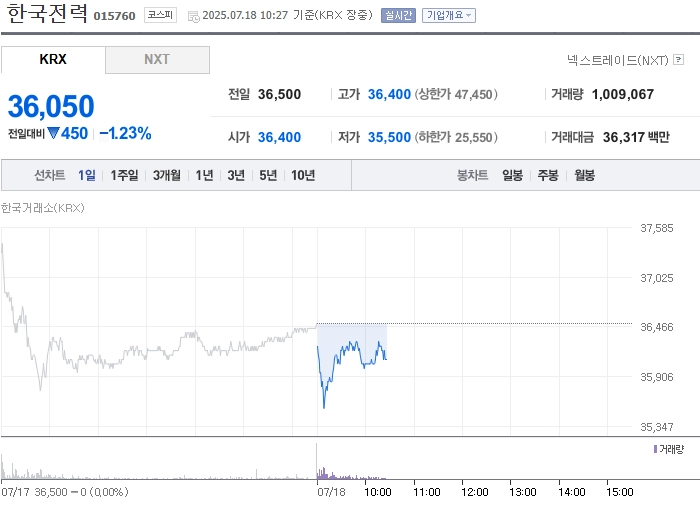Click the 한국거래소(KRX) chart caption
Viewport: 700px width, 505px height.
[42, 208]
